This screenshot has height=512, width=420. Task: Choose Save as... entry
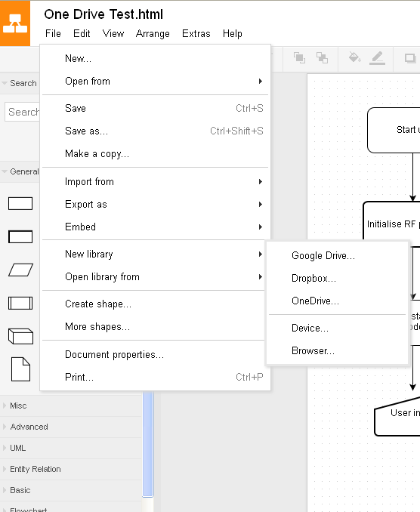[155, 131]
